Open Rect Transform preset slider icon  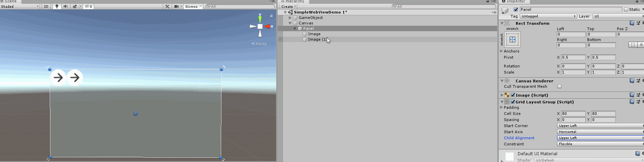click(638, 23)
